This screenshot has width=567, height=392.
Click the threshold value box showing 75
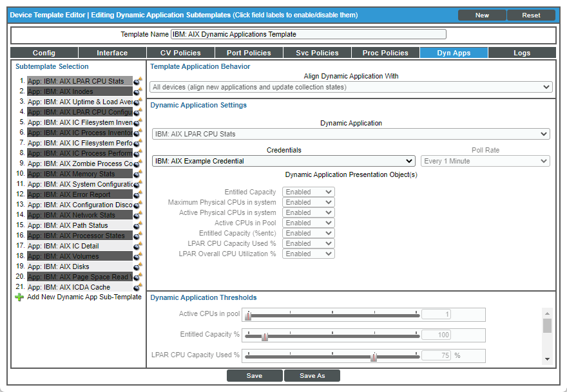(x=436, y=355)
